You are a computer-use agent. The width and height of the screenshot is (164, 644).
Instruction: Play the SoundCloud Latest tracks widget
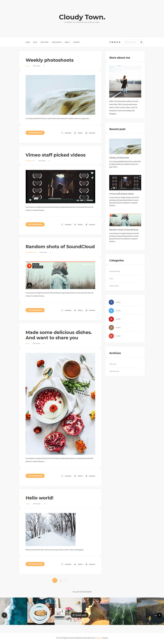point(29,266)
